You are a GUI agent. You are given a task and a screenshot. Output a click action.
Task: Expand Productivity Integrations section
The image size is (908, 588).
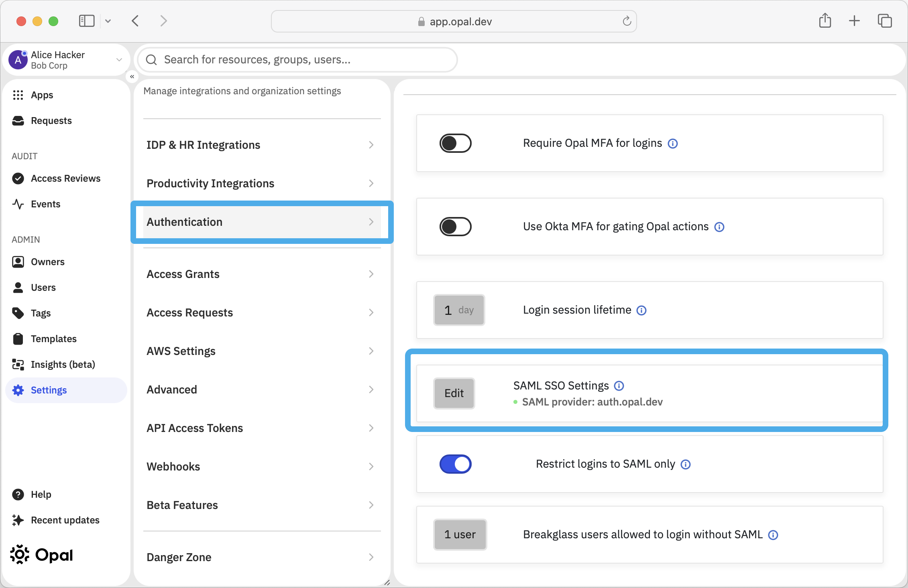coord(262,183)
